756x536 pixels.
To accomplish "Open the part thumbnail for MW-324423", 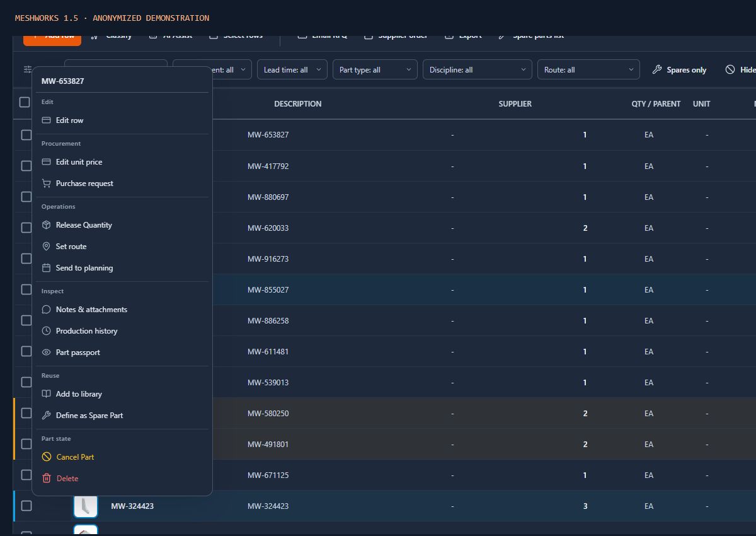I will pyautogui.click(x=86, y=506).
